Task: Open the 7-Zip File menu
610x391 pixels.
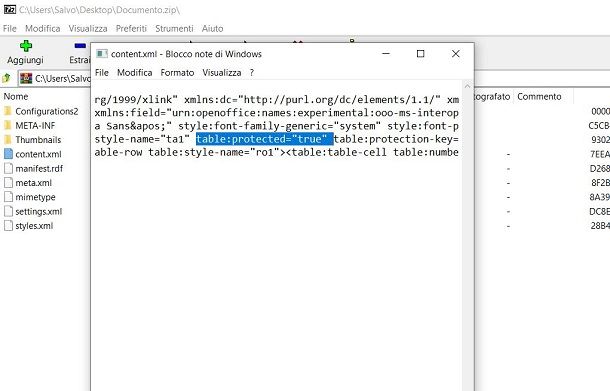Action: [x=10, y=28]
